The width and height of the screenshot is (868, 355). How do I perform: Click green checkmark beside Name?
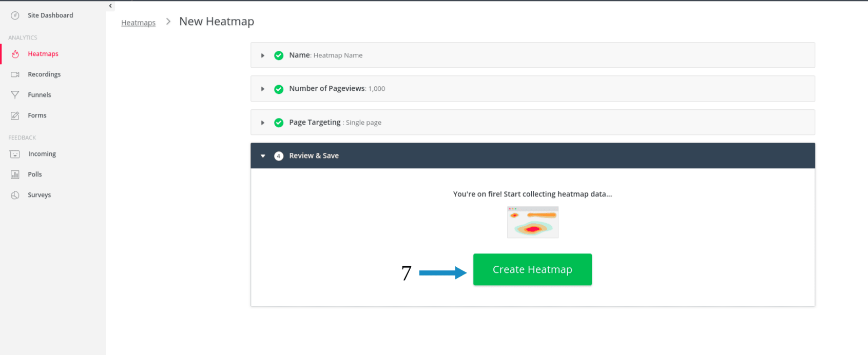[x=279, y=55]
